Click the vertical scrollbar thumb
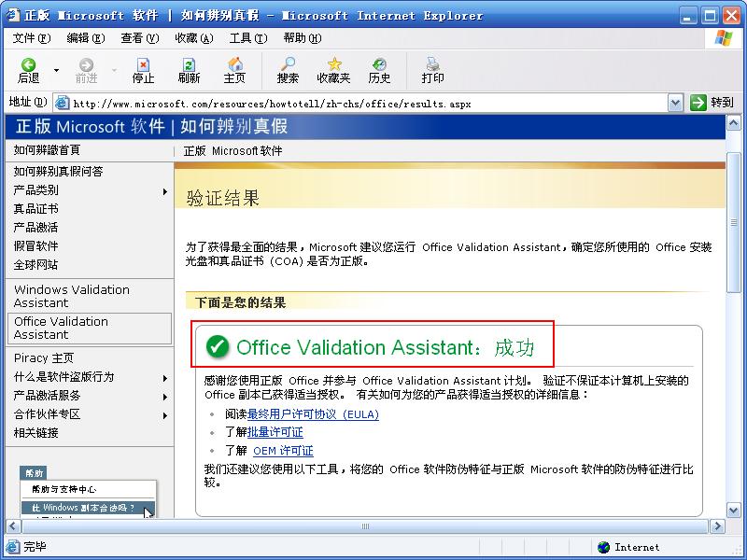Viewport: 747px width, 560px height. (734, 222)
